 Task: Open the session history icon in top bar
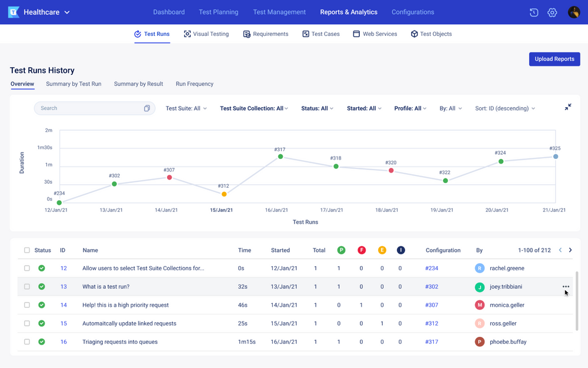[x=533, y=12]
